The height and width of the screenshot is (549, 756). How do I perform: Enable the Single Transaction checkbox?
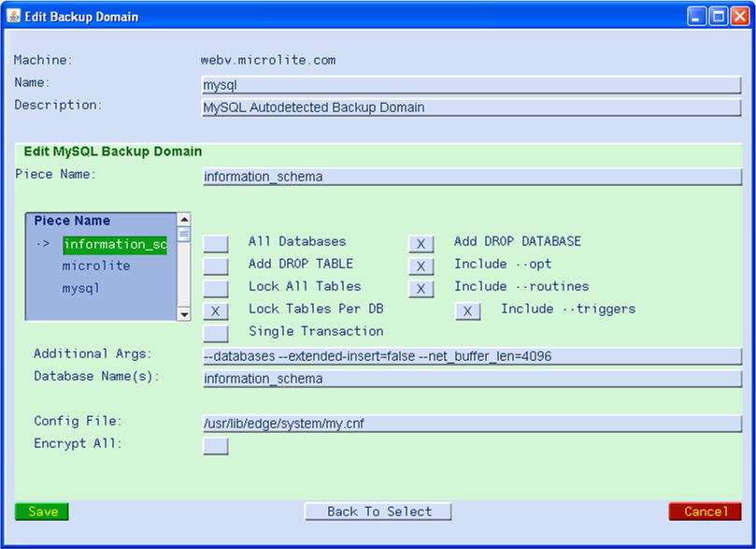[216, 333]
